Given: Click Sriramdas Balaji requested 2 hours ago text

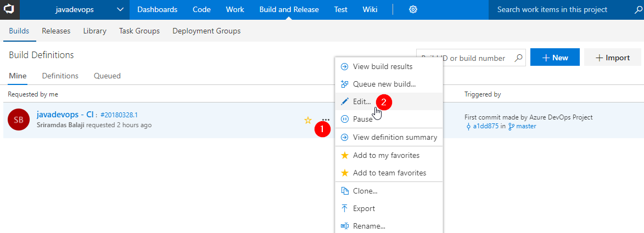Looking at the screenshot, I should (x=94, y=124).
